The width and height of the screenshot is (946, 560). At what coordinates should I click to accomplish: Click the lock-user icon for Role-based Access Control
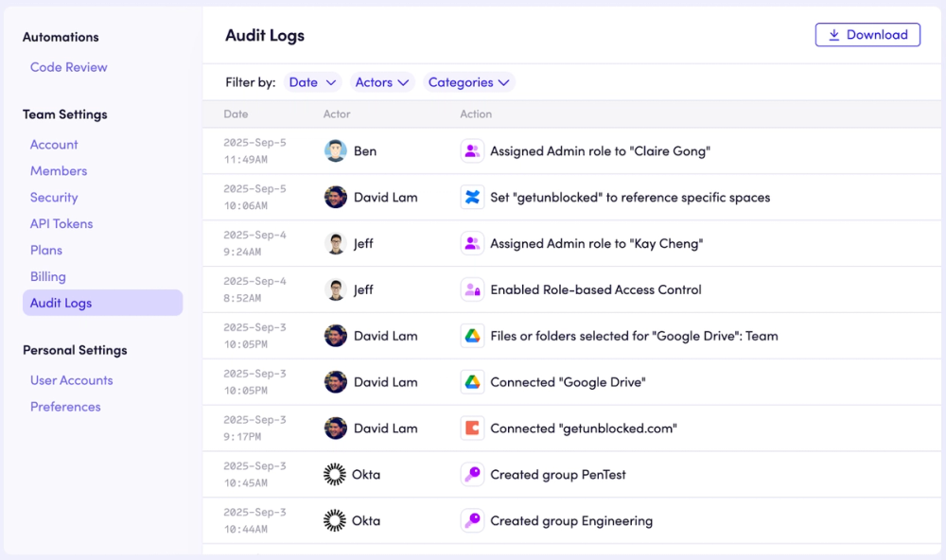point(472,289)
